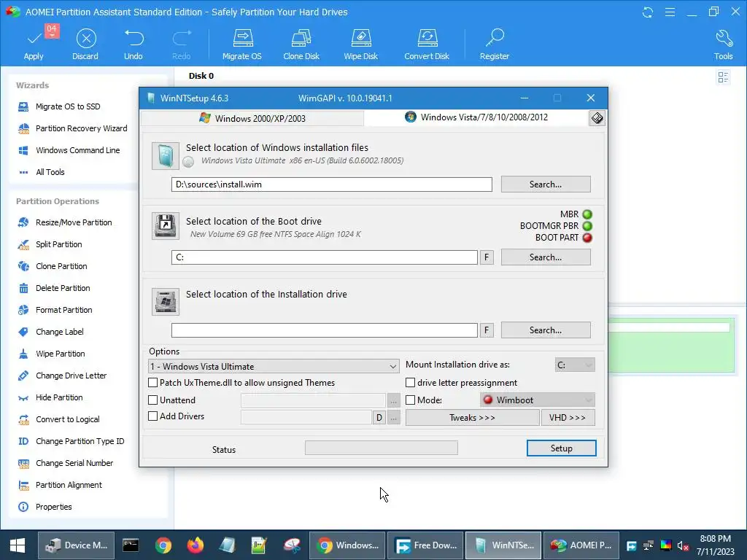
Task: Choose Delete Partition operation
Action: click(53, 288)
